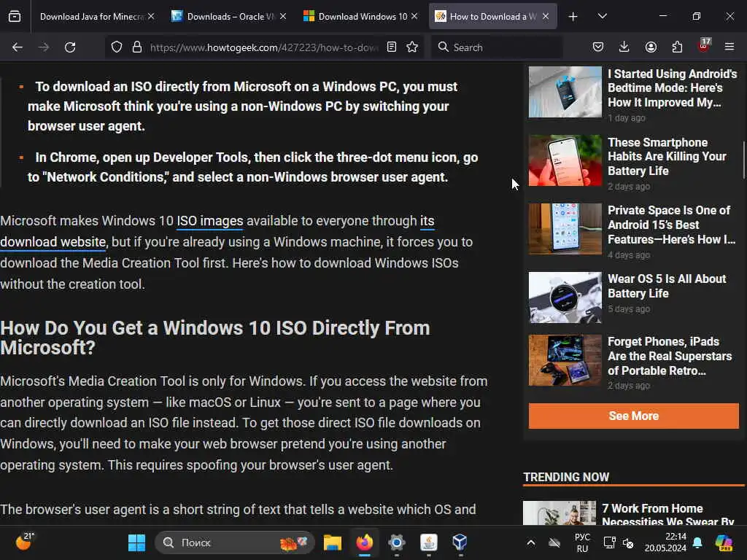Open Forget Phones, iPads retro article
The height and width of the screenshot is (560, 747).
(670, 356)
